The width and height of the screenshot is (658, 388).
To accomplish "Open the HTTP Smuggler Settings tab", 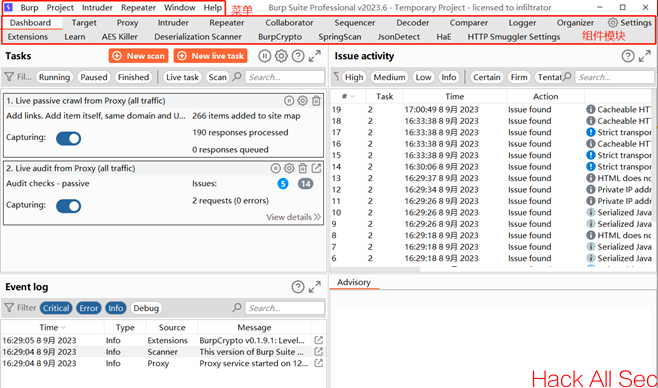I will (514, 37).
